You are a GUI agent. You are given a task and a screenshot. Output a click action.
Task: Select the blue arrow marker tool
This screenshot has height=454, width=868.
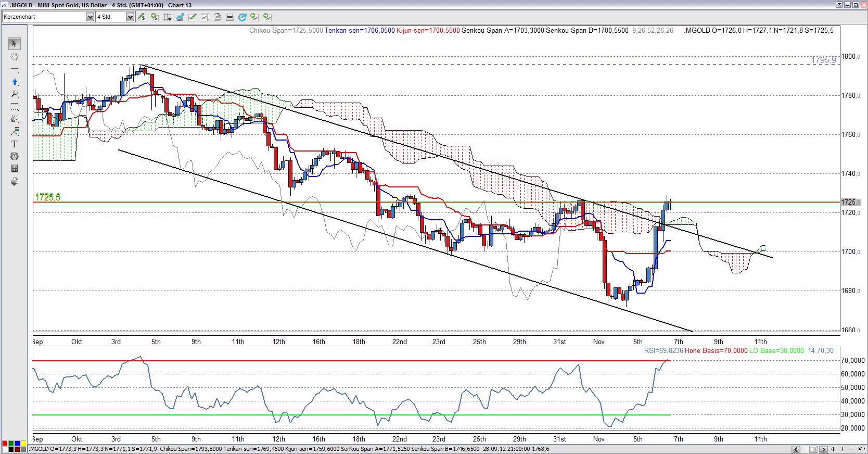coord(15,82)
